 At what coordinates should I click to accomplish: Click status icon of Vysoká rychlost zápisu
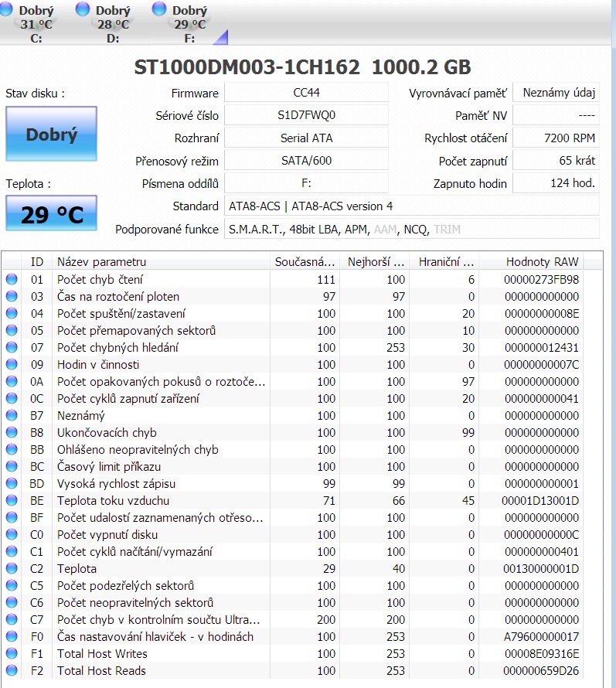pyautogui.click(x=12, y=483)
